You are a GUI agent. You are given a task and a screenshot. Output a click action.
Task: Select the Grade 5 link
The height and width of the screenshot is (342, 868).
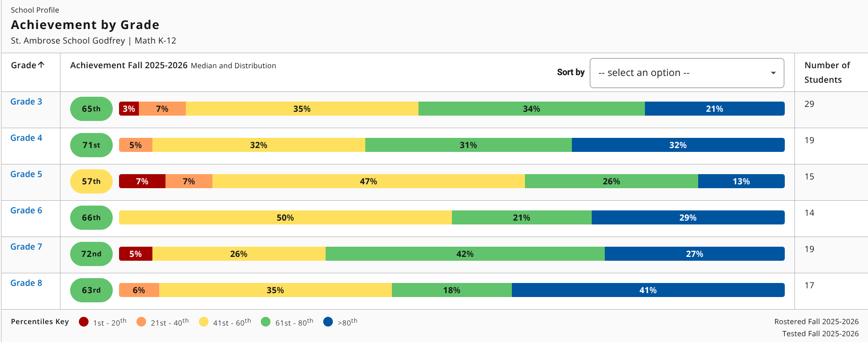[x=26, y=174]
